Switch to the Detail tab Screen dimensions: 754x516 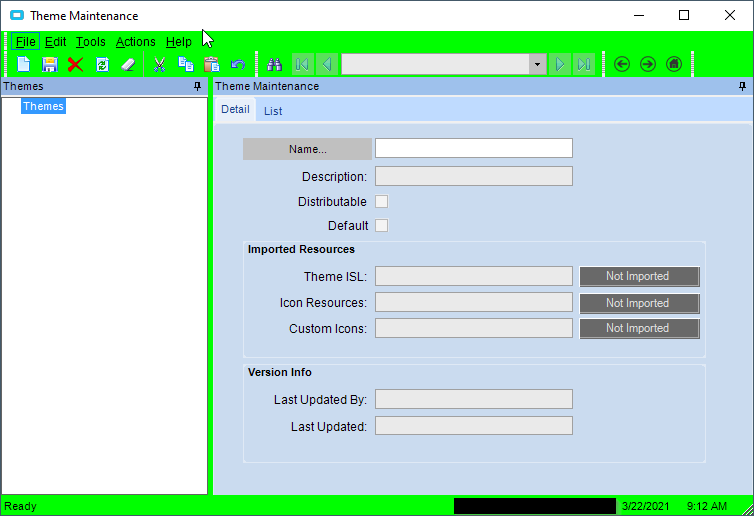pos(235,109)
